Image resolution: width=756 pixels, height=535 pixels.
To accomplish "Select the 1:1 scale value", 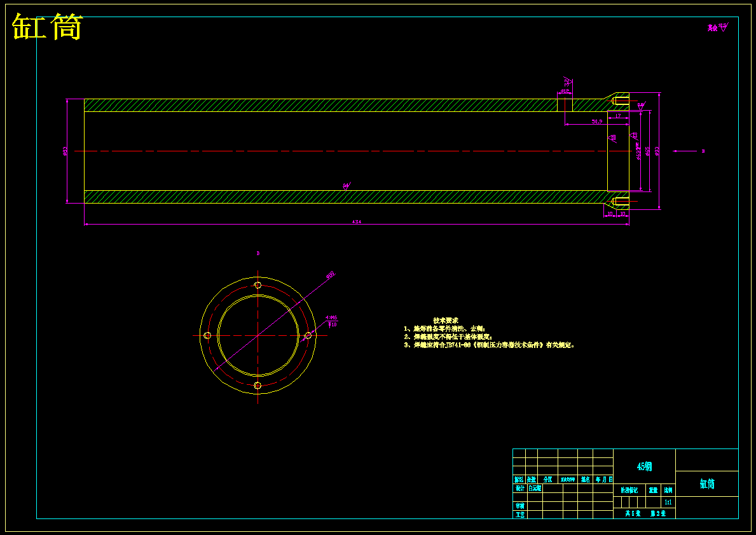I will click(668, 502).
